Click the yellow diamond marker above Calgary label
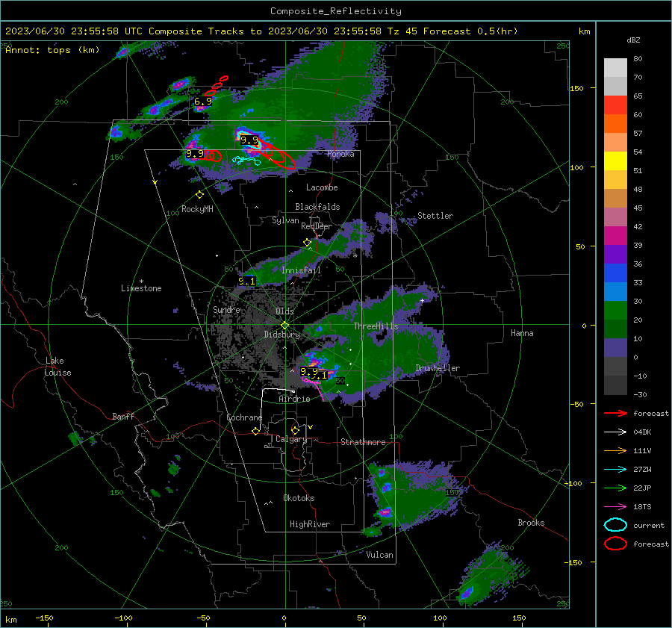 (295, 430)
